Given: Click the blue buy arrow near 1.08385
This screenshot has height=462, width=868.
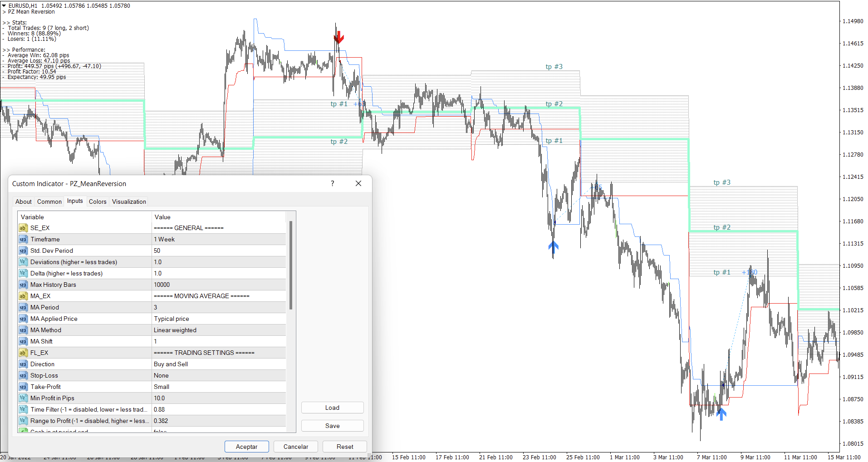Looking at the screenshot, I should [x=721, y=413].
